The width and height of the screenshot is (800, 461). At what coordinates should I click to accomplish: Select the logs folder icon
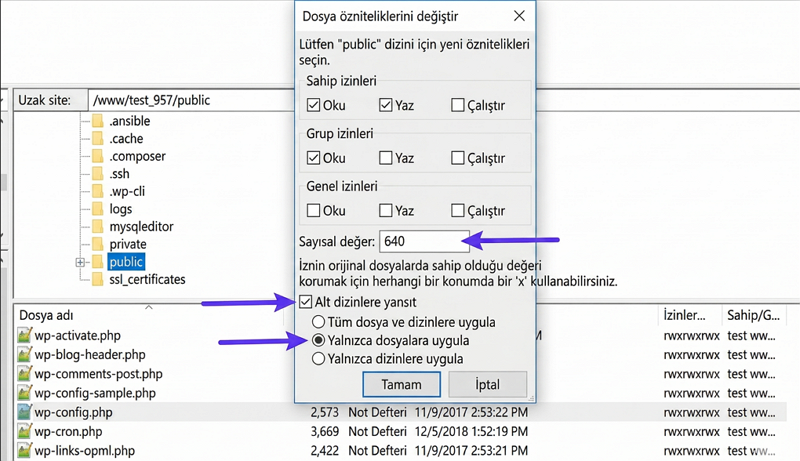[97, 209]
